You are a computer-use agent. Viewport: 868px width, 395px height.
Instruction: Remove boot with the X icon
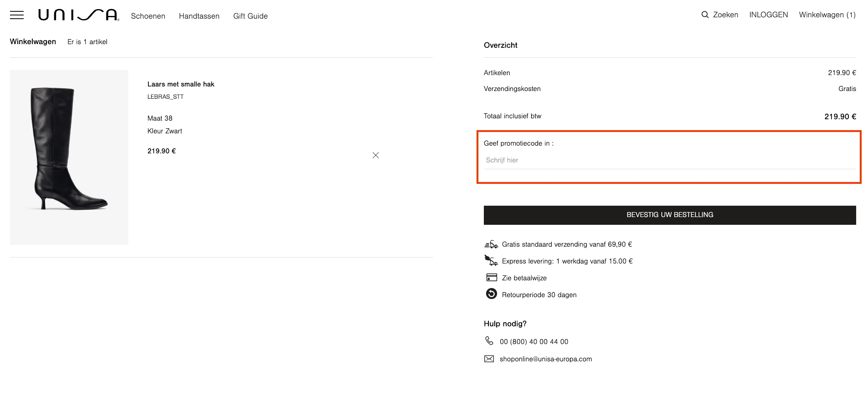(376, 155)
